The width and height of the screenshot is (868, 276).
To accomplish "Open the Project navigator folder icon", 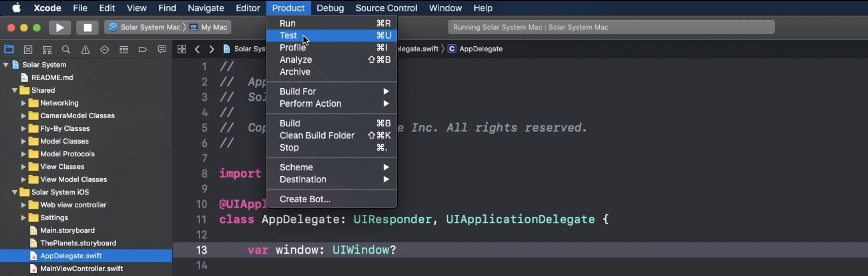I will tap(9, 49).
